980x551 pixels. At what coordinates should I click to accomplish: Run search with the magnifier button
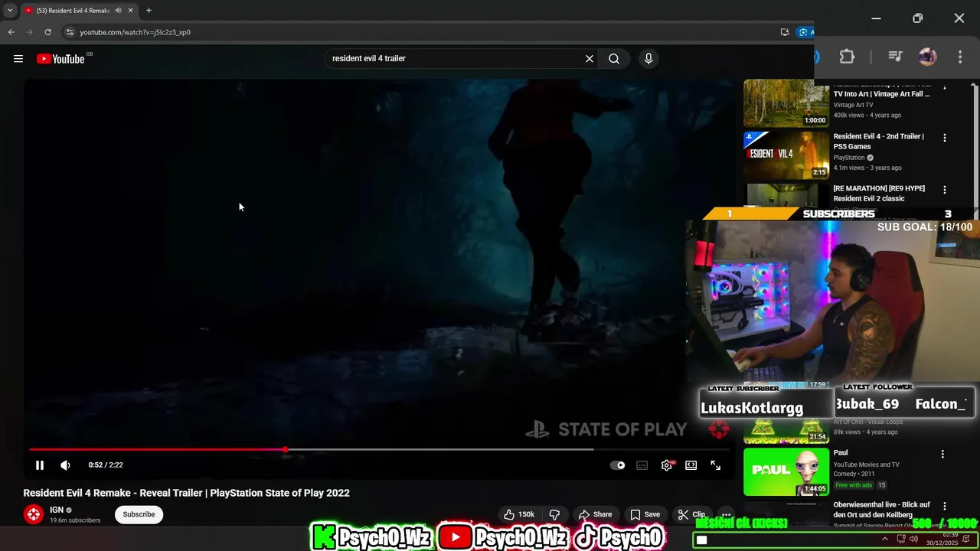coord(614,59)
